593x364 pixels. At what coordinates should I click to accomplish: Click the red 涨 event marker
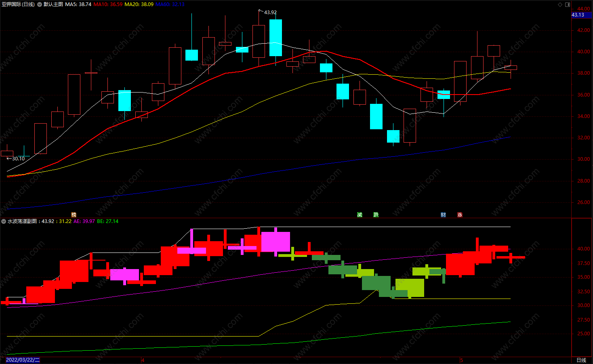click(x=460, y=215)
